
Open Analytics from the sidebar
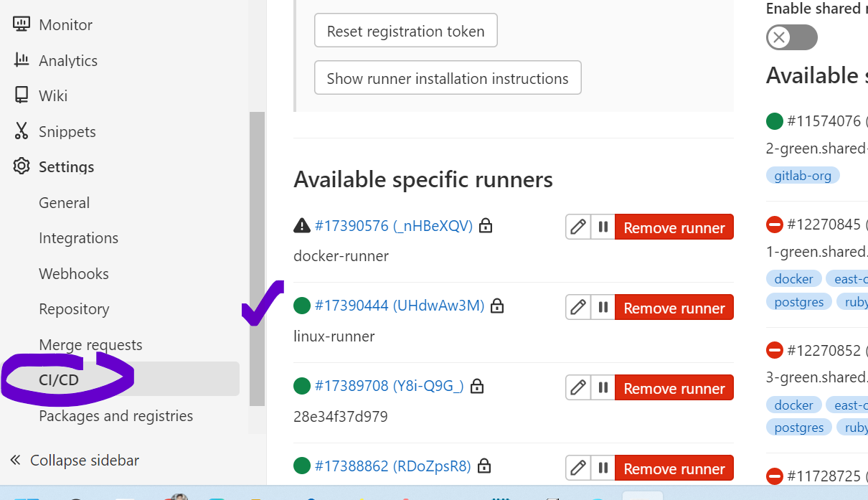68,60
